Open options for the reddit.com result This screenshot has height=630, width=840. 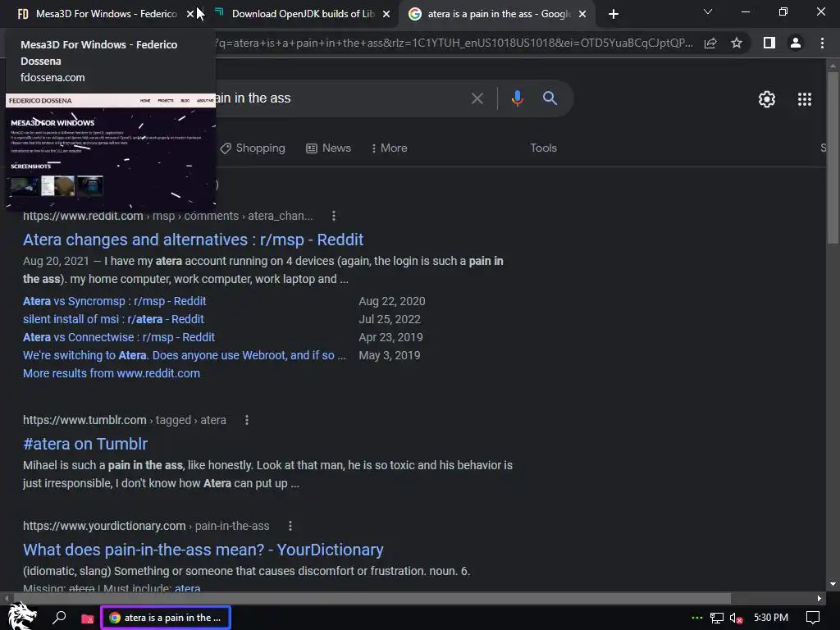[334, 216]
